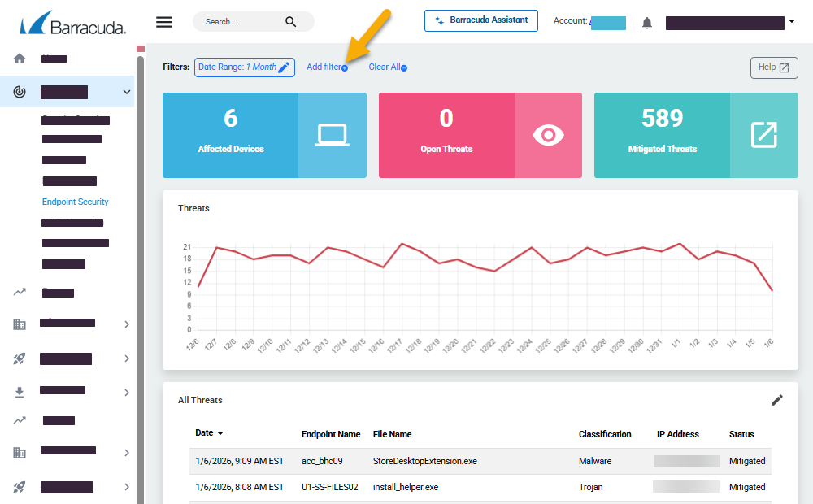Image resolution: width=813 pixels, height=504 pixels.
Task: Sort by the Date column arrow
Action: tap(220, 434)
